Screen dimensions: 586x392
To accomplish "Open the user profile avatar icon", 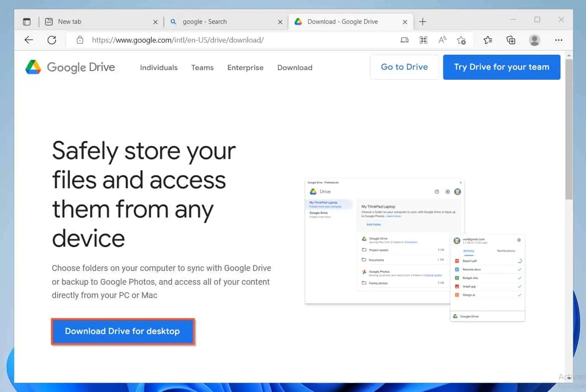I will point(535,40).
